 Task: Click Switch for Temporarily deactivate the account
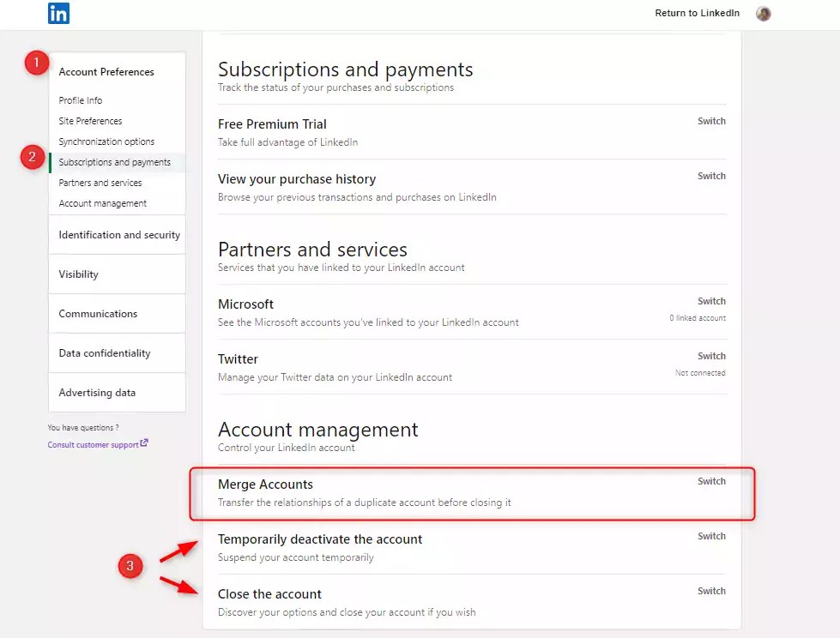coord(711,535)
